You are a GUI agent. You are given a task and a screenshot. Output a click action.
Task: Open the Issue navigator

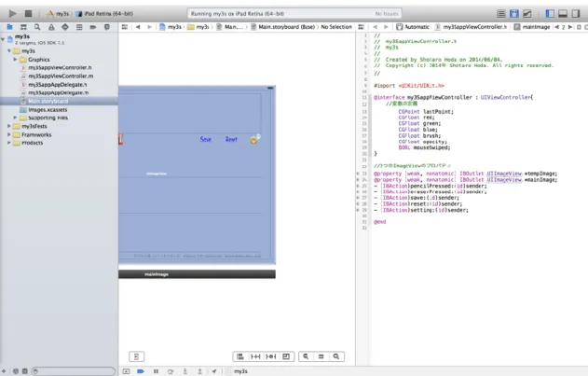51,27
